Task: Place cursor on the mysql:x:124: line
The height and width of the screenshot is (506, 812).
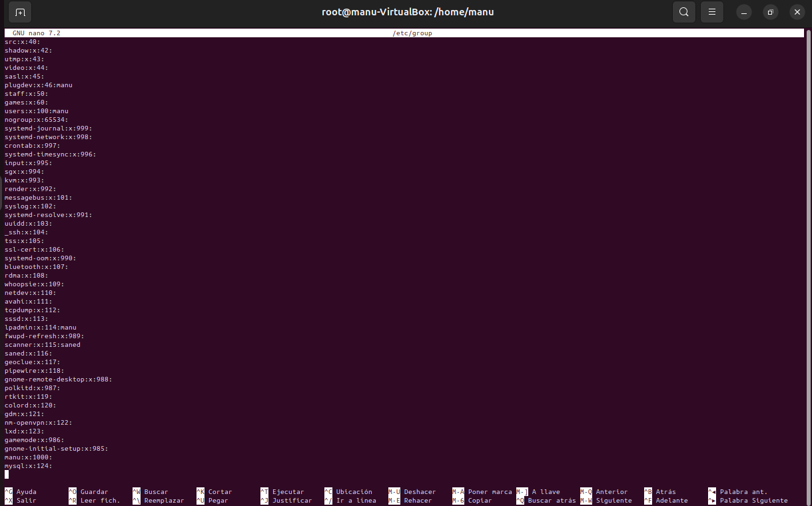Action: click(28, 466)
